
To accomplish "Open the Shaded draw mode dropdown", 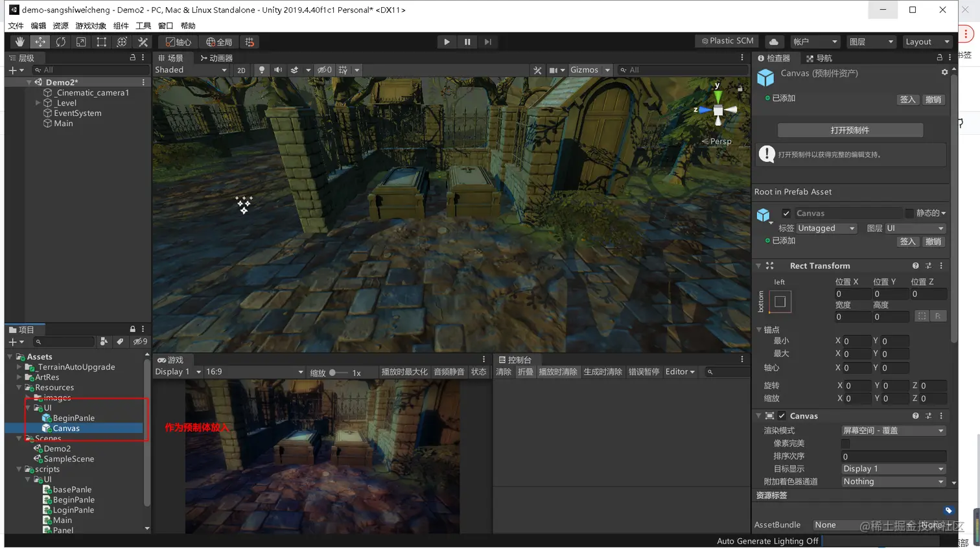I will tap(191, 70).
